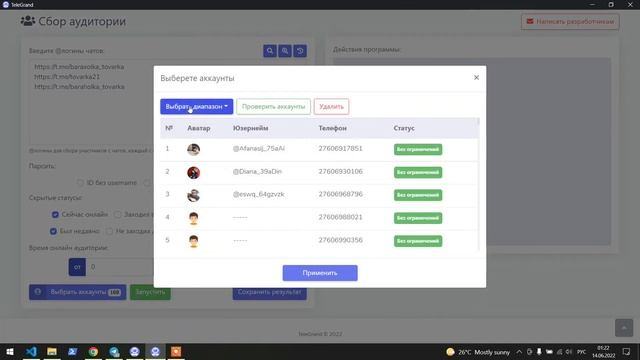Toggle the Не заходил checkbox
The image size is (640, 360).
tap(109, 231)
